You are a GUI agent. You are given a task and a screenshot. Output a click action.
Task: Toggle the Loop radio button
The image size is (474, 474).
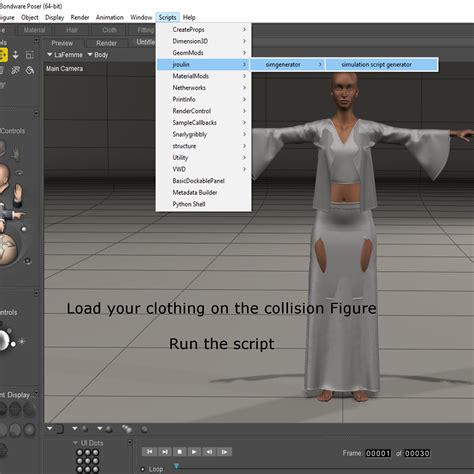(x=143, y=469)
